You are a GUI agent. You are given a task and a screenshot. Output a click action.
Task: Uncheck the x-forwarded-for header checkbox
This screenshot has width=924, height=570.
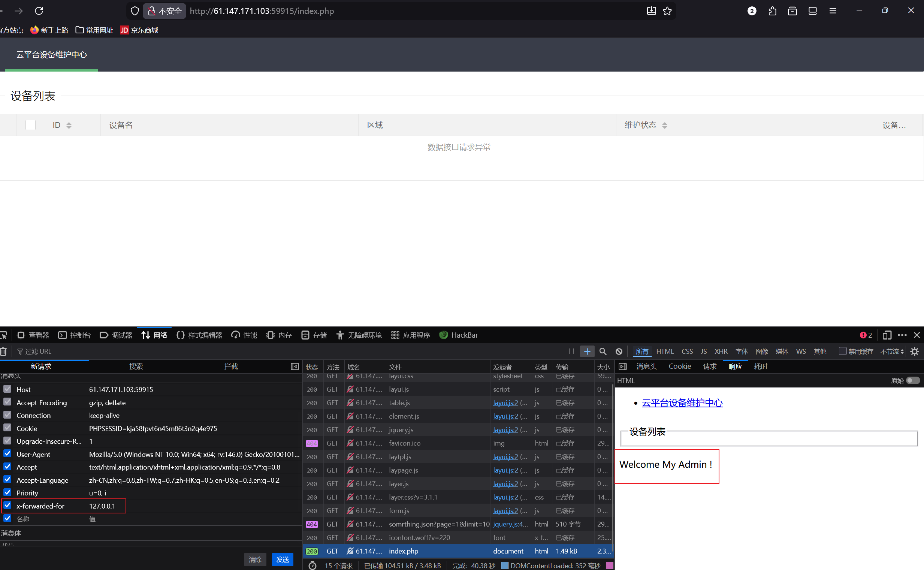point(7,505)
